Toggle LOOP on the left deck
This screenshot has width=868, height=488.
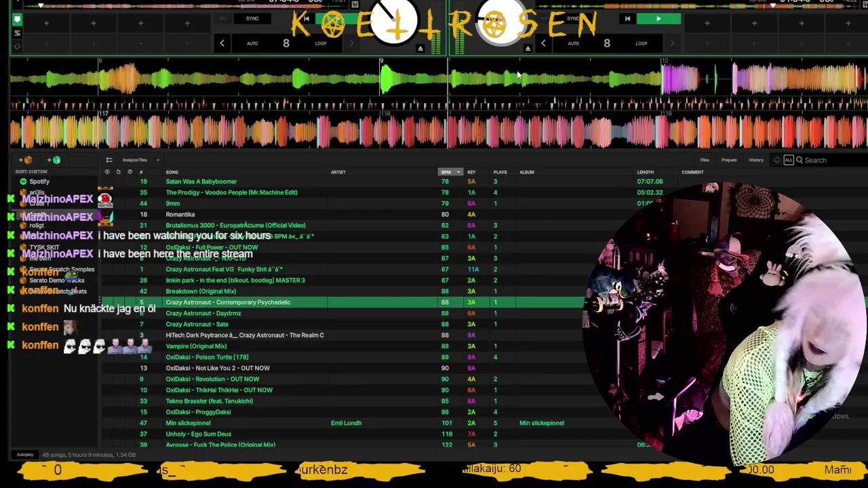pos(320,43)
